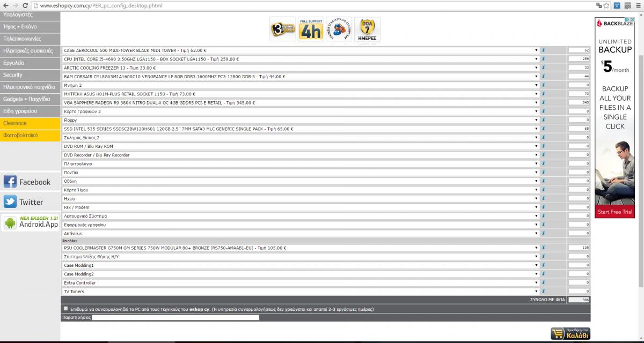
Task: Click info icon for VGA SAPPHIRE RADEON row
Action: [x=543, y=102]
